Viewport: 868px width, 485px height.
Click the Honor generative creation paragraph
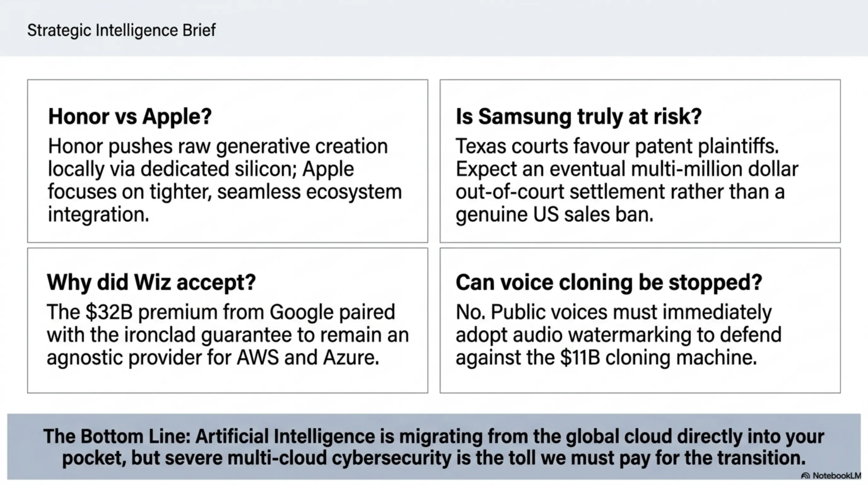point(225,180)
